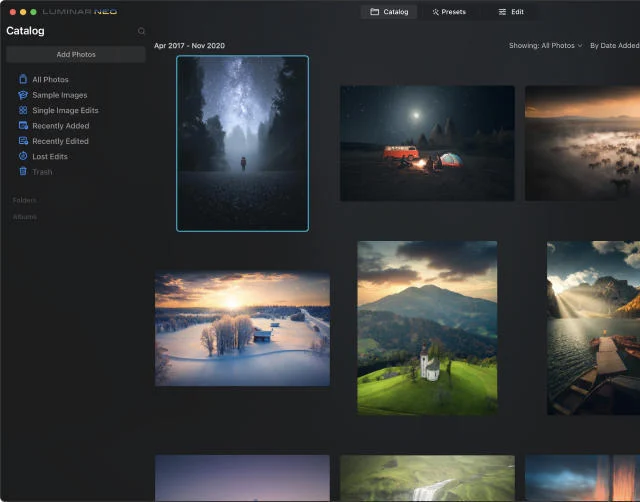This screenshot has height=502, width=640.
Task: Click the Catalog panel heading
Action: point(25,31)
